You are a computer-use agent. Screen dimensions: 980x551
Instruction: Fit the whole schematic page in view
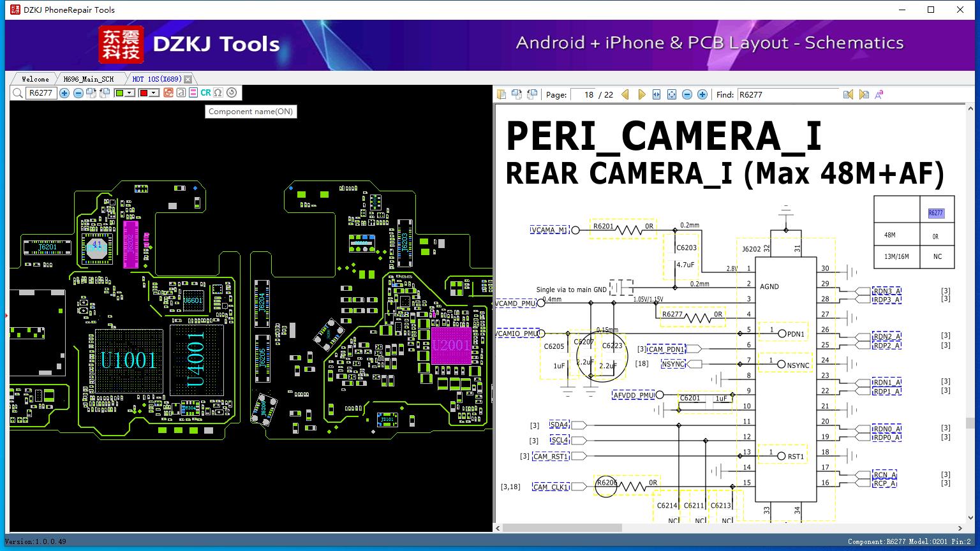pyautogui.click(x=672, y=94)
